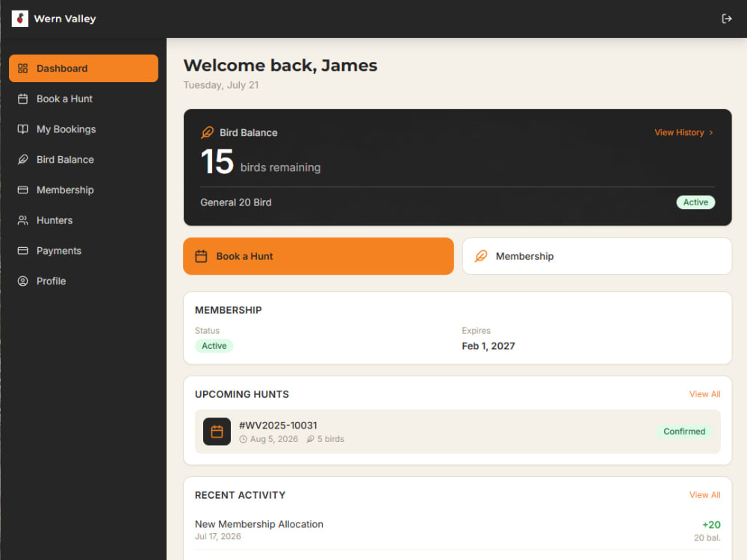The height and width of the screenshot is (560, 747).
Task: Click the feather icon beside Bird Balance in sidebar
Action: (23, 160)
